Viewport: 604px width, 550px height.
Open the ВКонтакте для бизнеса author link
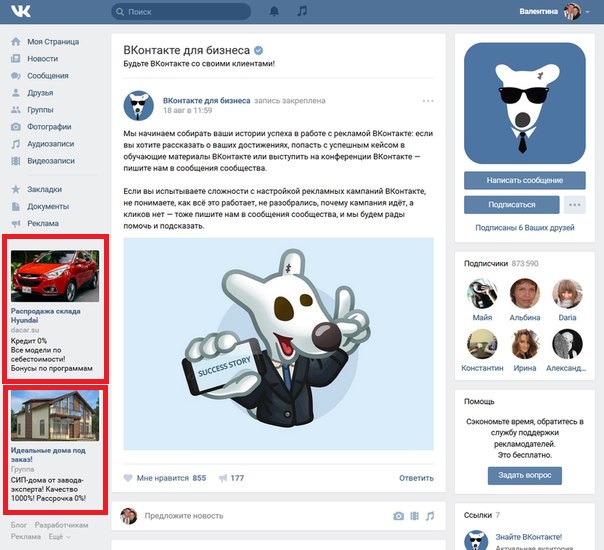click(x=206, y=101)
